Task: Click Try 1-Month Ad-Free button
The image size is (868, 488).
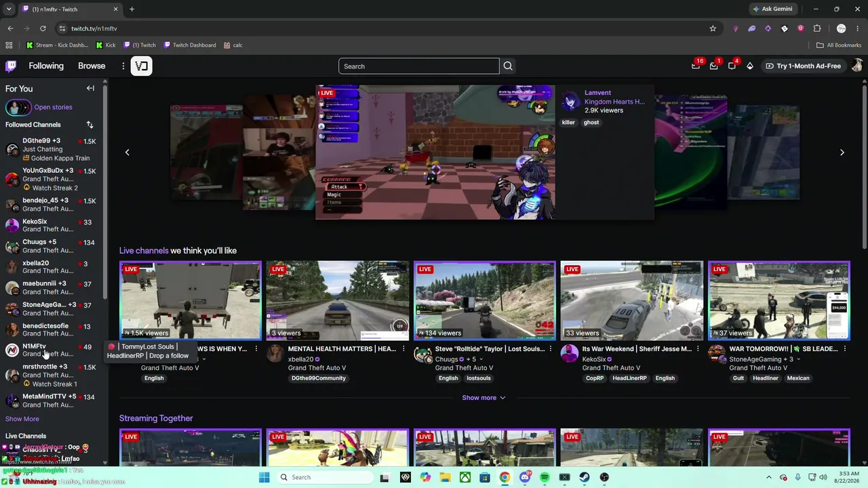Action: point(803,66)
